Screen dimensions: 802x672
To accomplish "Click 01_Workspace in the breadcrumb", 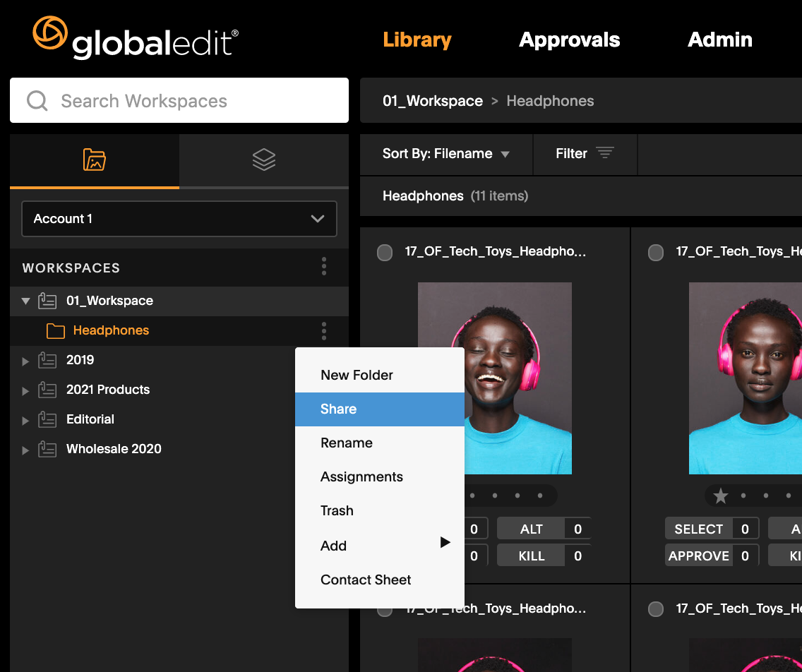I will pos(433,101).
